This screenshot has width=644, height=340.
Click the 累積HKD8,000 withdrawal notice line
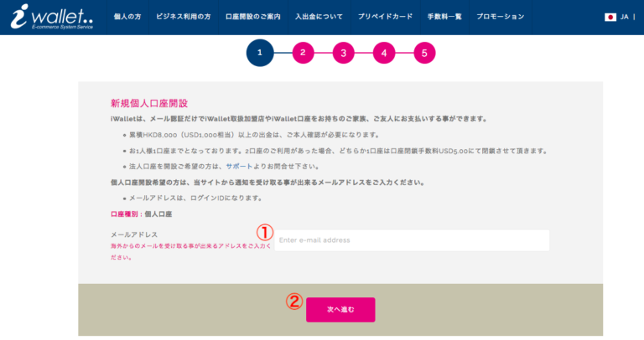[254, 135]
